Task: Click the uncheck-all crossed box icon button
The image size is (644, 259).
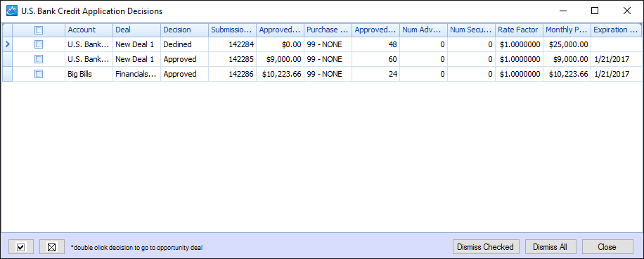Action: coord(52,247)
